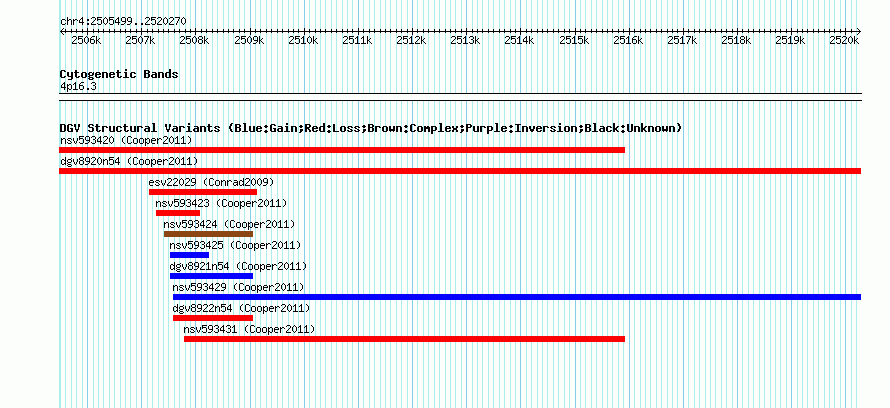Select the nsv593423 red loss bar
Viewport: 890px width, 408px height.
point(178,213)
